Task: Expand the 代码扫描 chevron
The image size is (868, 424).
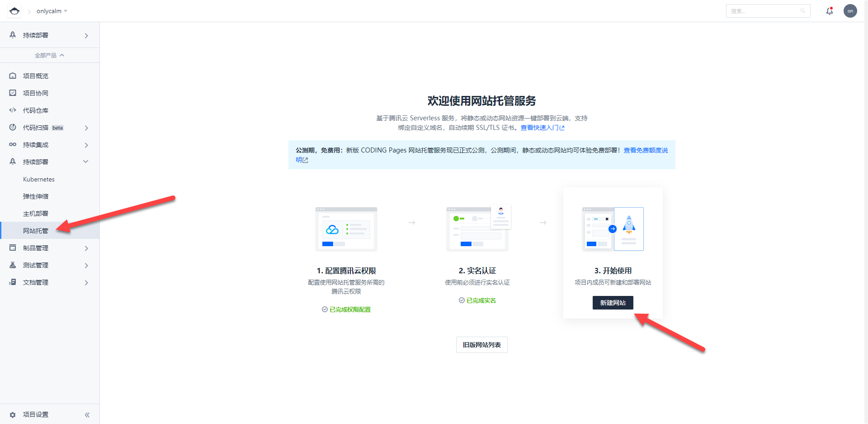Action: [x=86, y=128]
